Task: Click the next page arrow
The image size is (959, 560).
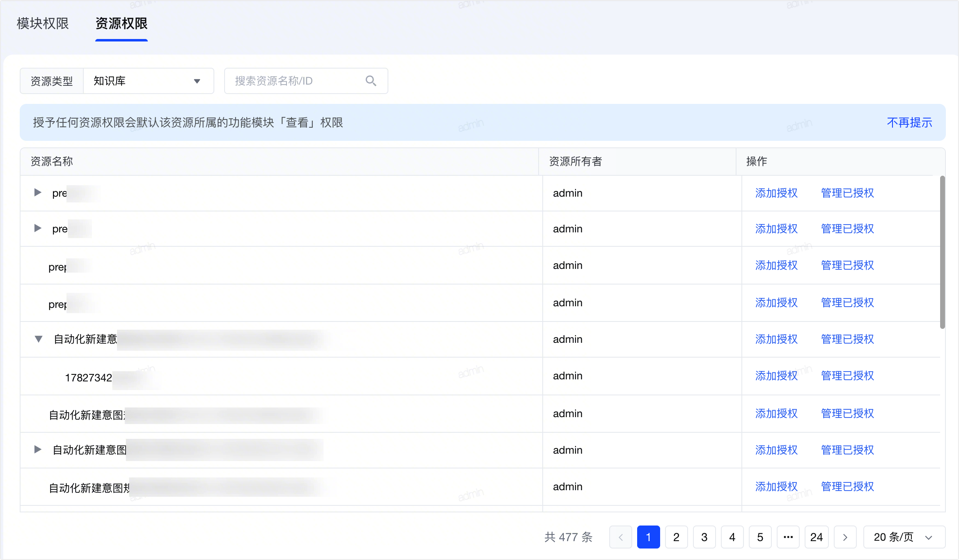Action: [x=845, y=537]
